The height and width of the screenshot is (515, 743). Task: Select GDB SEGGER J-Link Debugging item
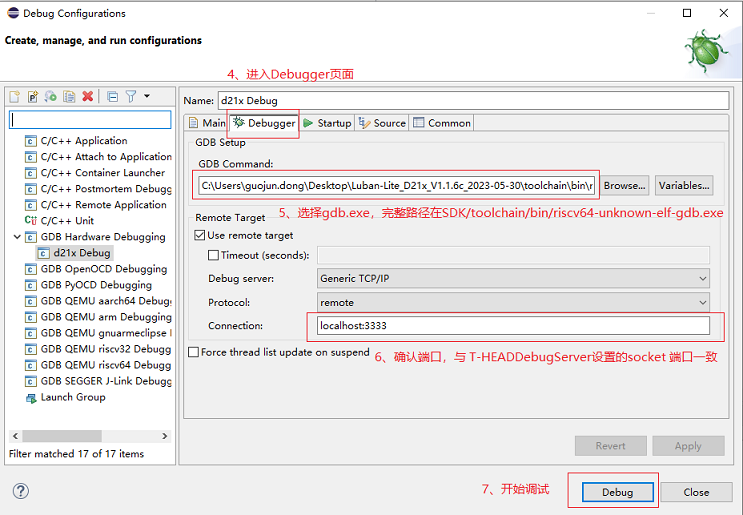[105, 381]
